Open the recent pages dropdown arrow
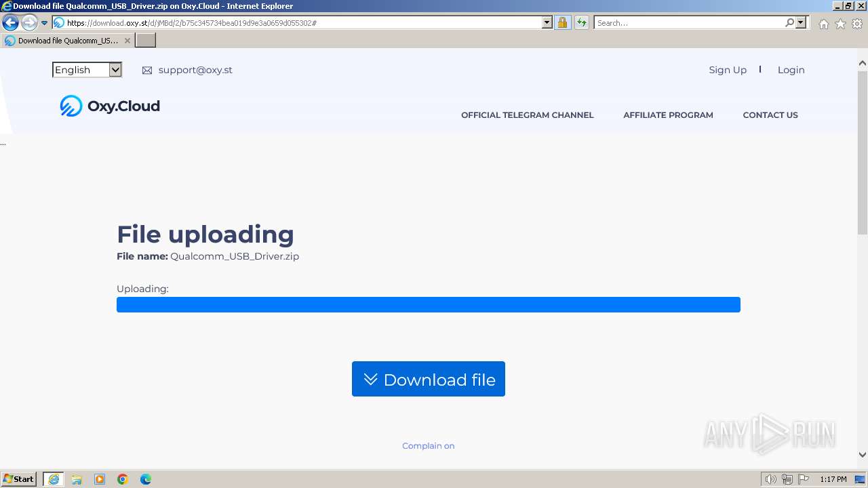This screenshot has width=868, height=488. click(x=45, y=23)
